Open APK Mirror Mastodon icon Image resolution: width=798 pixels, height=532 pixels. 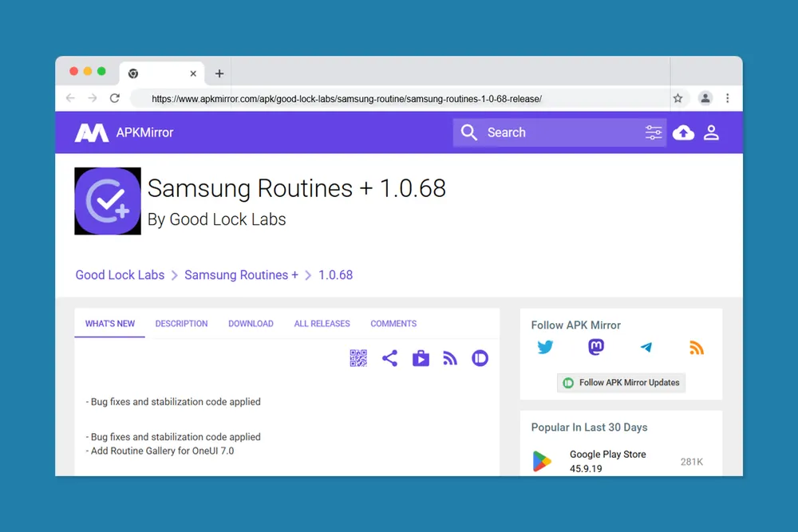tap(596, 347)
